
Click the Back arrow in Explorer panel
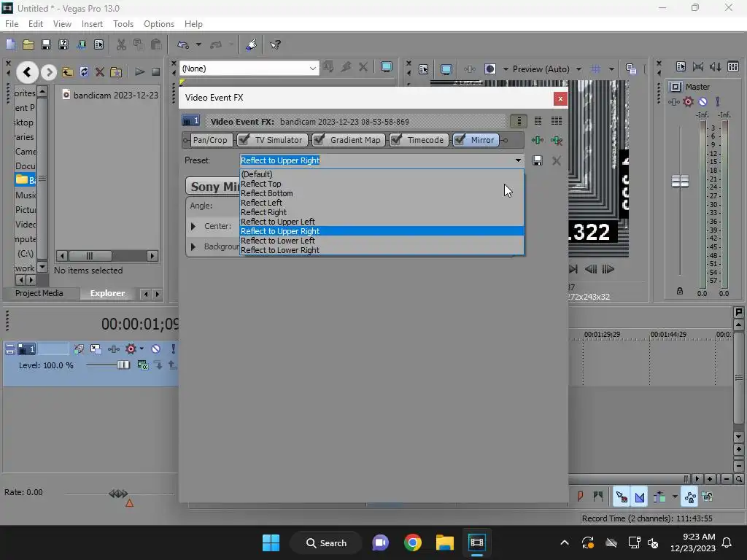click(x=27, y=72)
